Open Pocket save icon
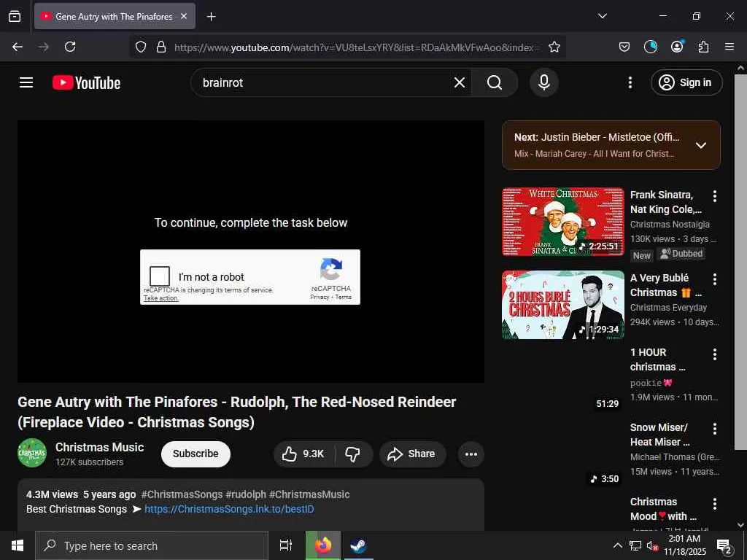Image resolution: width=747 pixels, height=560 pixels. point(624,47)
